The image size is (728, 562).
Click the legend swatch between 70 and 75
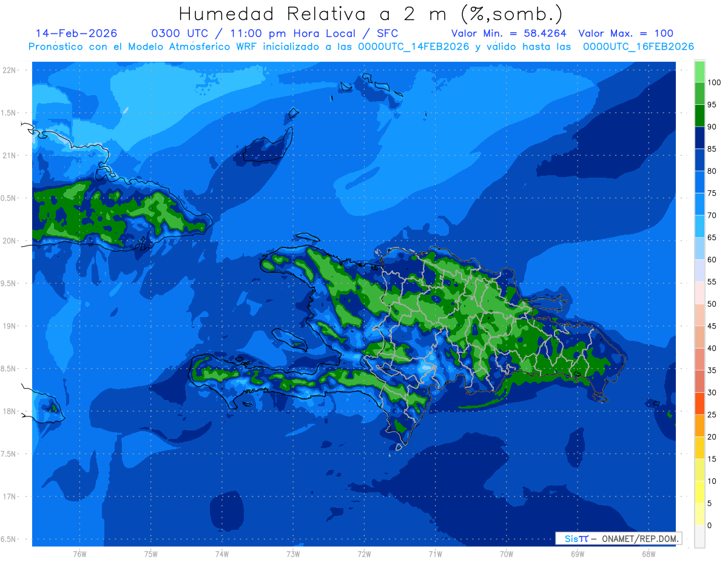click(699, 204)
